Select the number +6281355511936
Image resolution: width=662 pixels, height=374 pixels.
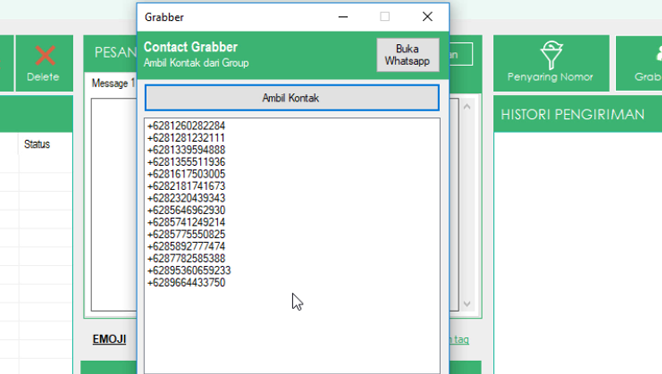pyautogui.click(x=186, y=162)
